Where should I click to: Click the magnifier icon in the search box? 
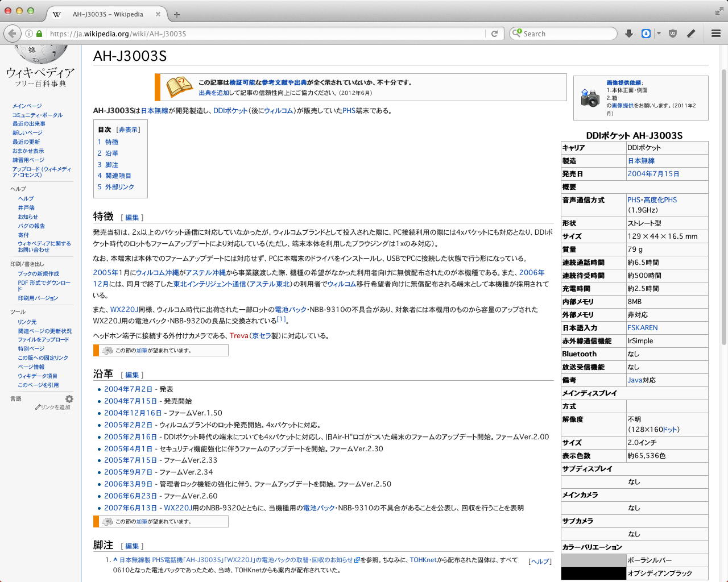516,33
